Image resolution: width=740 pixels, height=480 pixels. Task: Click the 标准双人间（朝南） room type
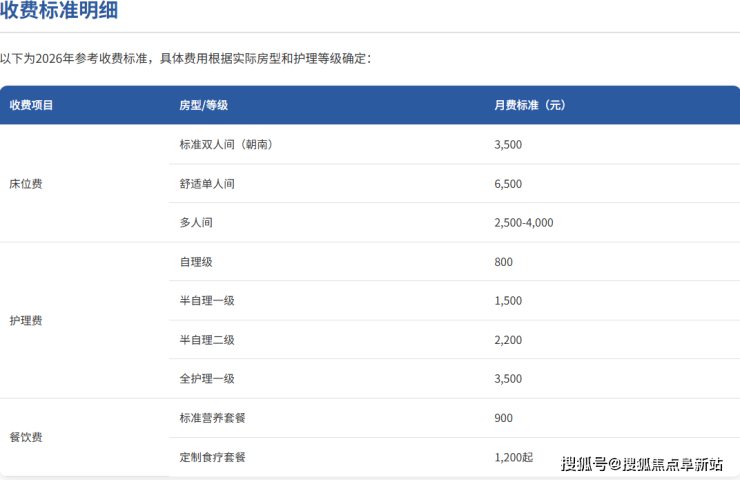click(226, 144)
